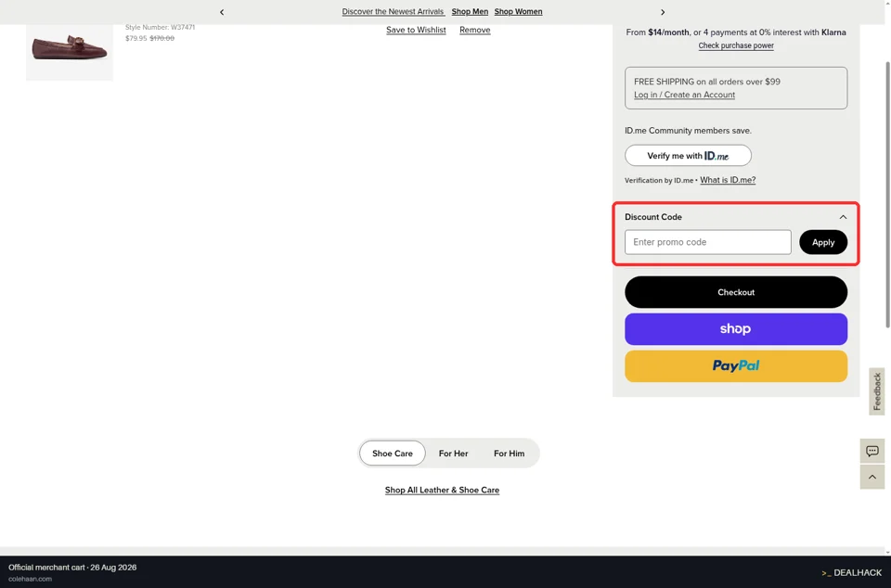The height and width of the screenshot is (588, 891).
Task: Switch to the For Him tab
Action: tap(510, 454)
